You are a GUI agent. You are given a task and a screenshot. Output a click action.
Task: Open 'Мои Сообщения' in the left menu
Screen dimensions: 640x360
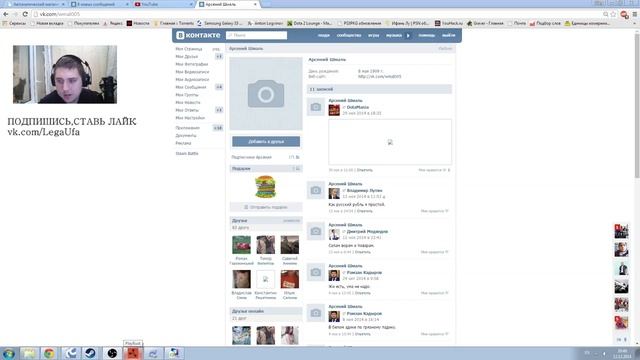(191, 87)
